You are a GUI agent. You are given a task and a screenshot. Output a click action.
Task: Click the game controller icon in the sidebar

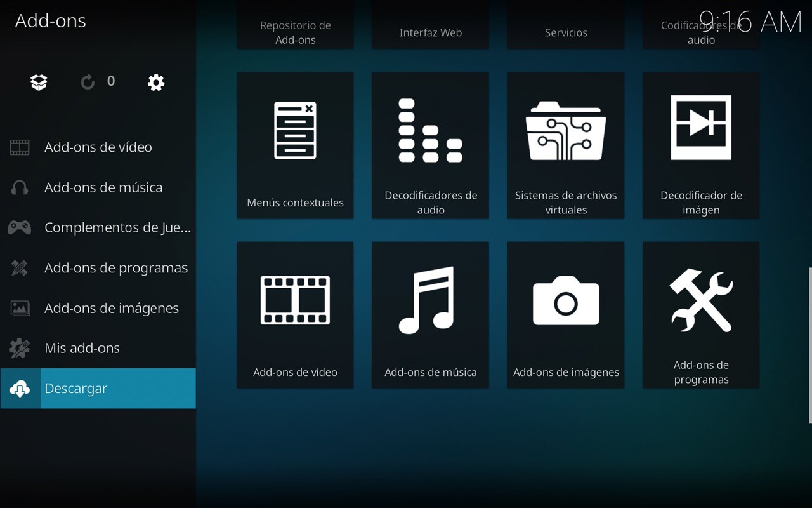(x=20, y=227)
